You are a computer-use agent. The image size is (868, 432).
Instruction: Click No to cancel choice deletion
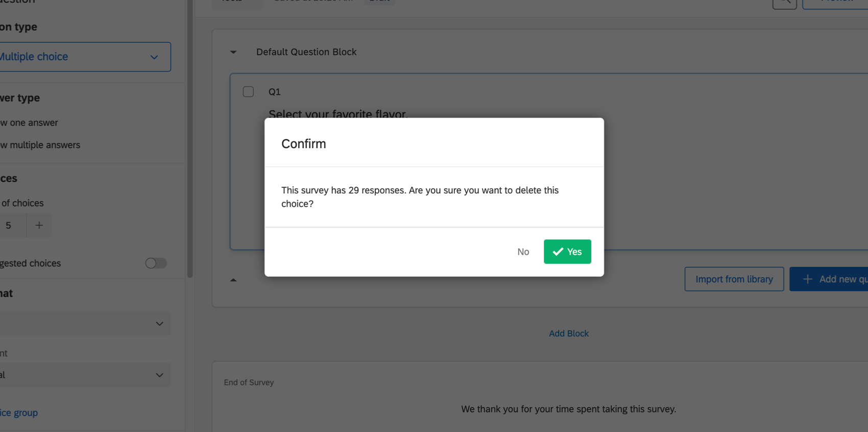[x=523, y=251]
